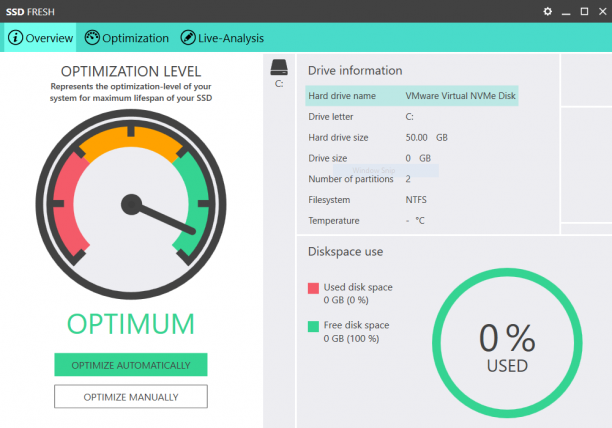Click the Overview info icon

pyautogui.click(x=16, y=38)
